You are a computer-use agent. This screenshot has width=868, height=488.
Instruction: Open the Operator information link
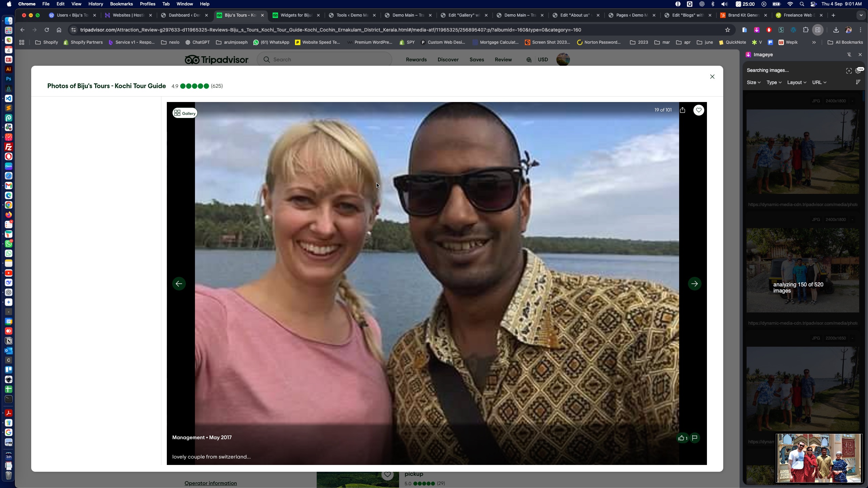pyautogui.click(x=211, y=483)
